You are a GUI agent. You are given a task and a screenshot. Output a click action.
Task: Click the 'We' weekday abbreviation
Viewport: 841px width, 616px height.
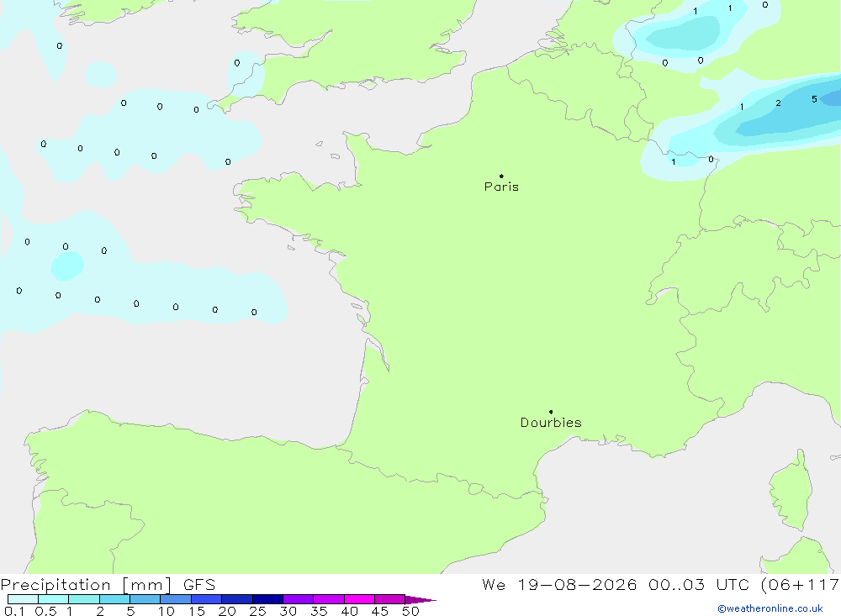pos(494,585)
